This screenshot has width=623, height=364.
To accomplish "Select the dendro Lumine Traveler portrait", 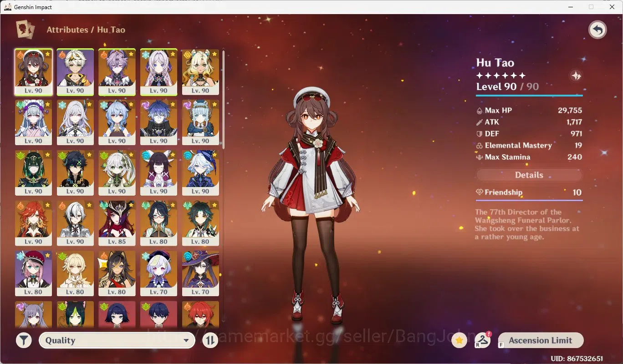I will pyautogui.click(x=75, y=273).
